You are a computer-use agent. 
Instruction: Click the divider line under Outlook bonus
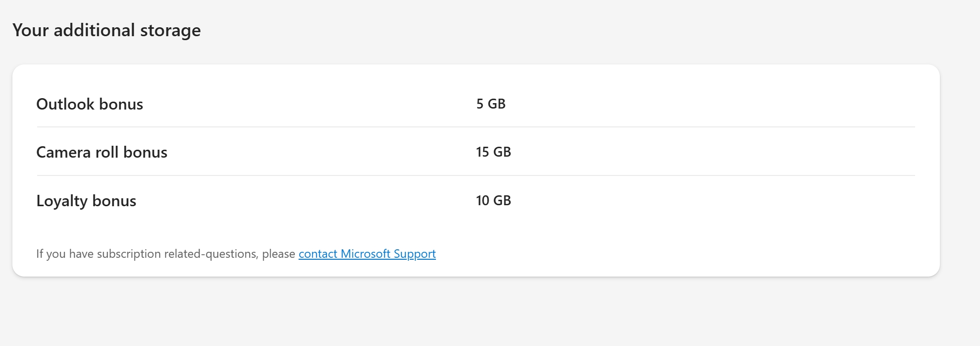476,127
